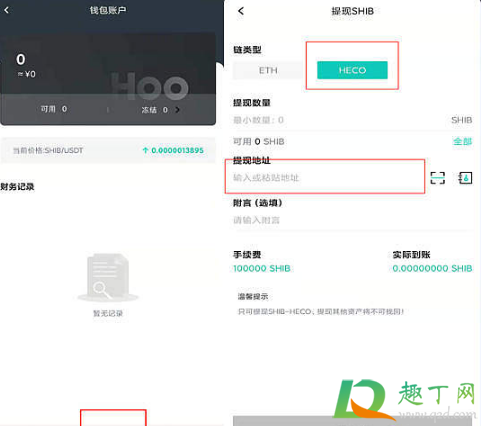481x426 pixels.
Task: Click the 暂无记录 empty records icon
Action: click(x=108, y=277)
